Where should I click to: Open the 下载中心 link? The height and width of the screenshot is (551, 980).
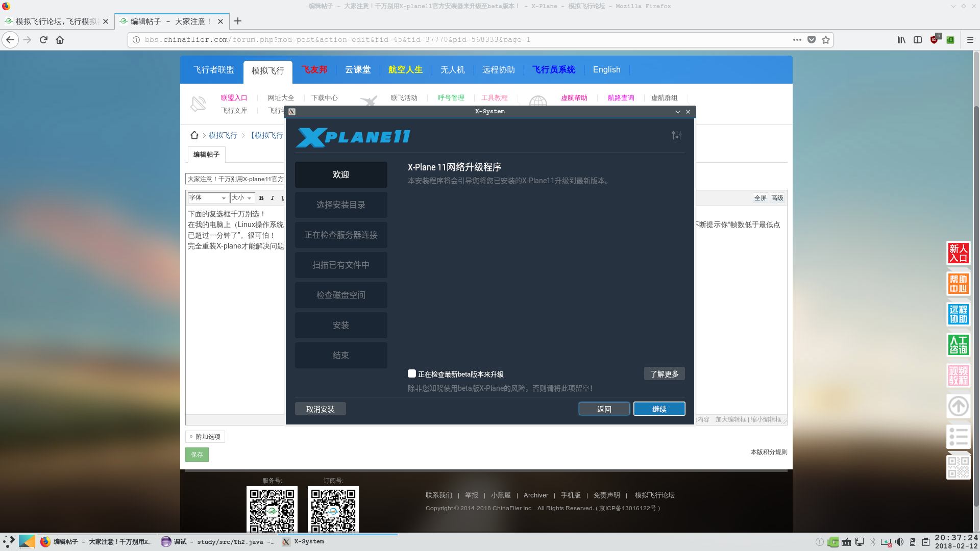325,98
